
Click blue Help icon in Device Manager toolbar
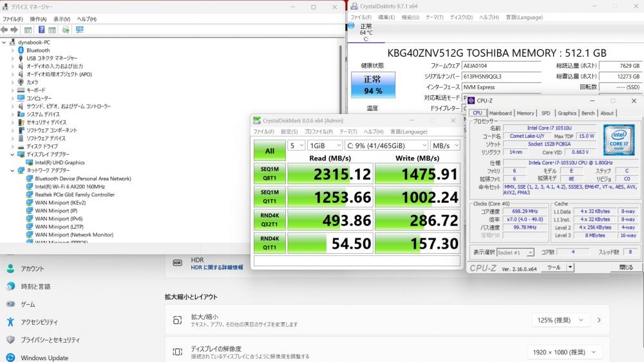coord(41,30)
